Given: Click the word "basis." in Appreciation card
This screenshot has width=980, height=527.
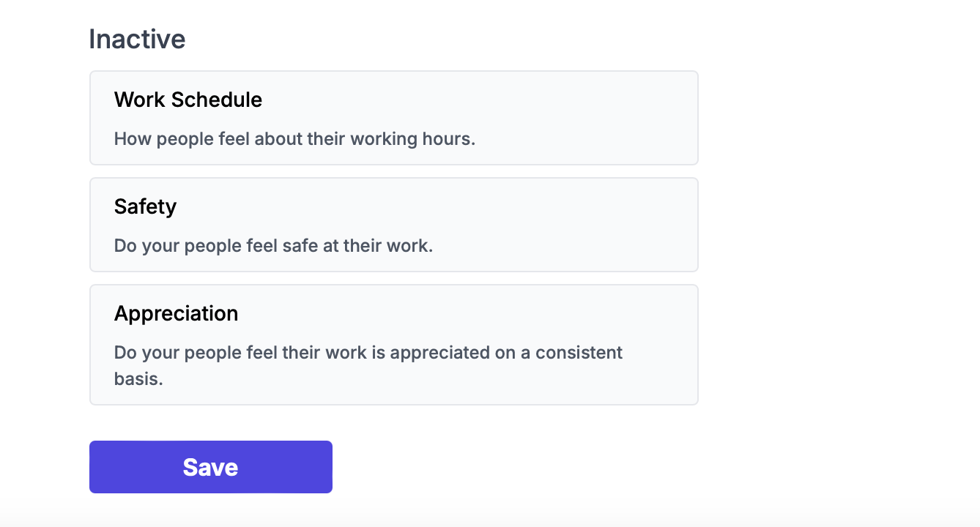Looking at the screenshot, I should point(138,379).
